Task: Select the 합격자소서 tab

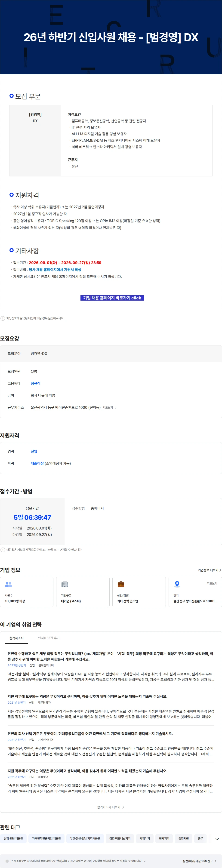Action: tap(16, 638)
